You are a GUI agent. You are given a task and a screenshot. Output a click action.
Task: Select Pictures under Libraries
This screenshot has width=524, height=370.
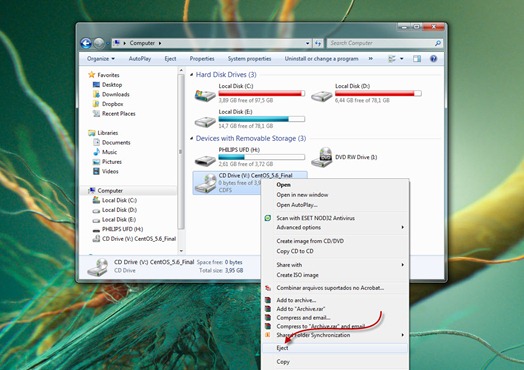(x=112, y=162)
